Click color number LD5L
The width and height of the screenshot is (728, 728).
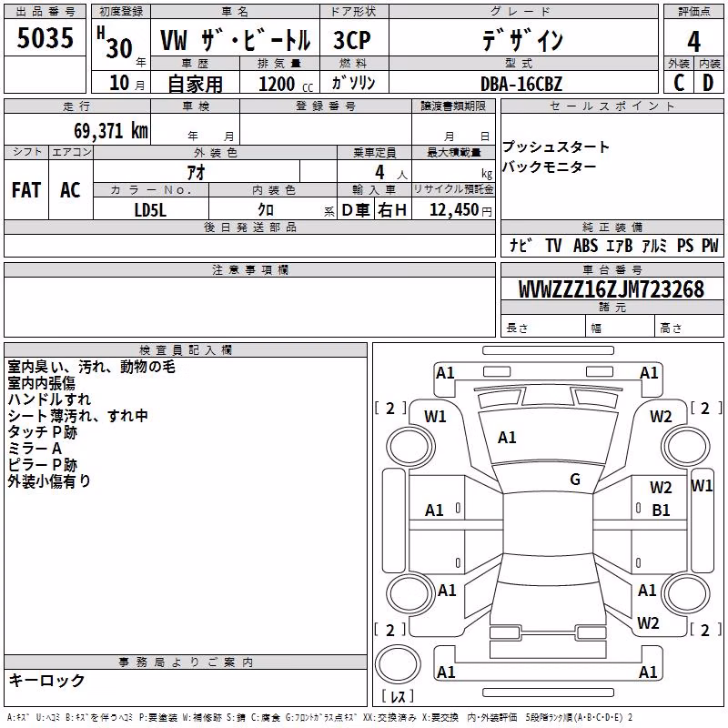click(x=150, y=210)
